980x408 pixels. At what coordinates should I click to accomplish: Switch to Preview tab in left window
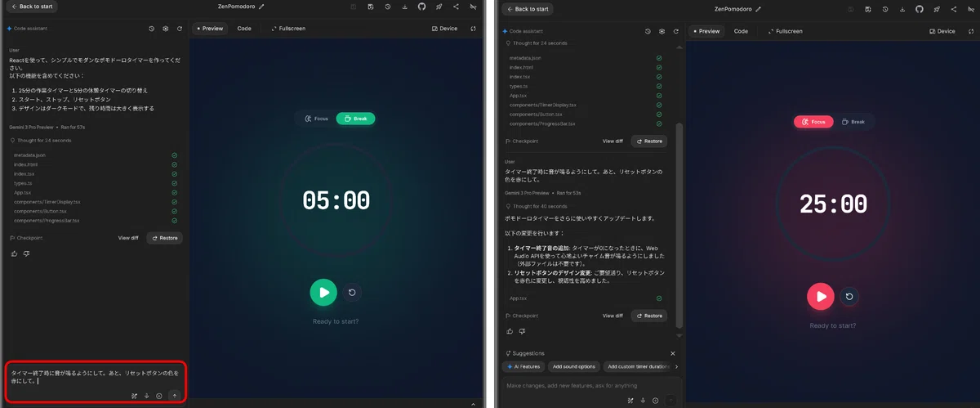point(210,28)
